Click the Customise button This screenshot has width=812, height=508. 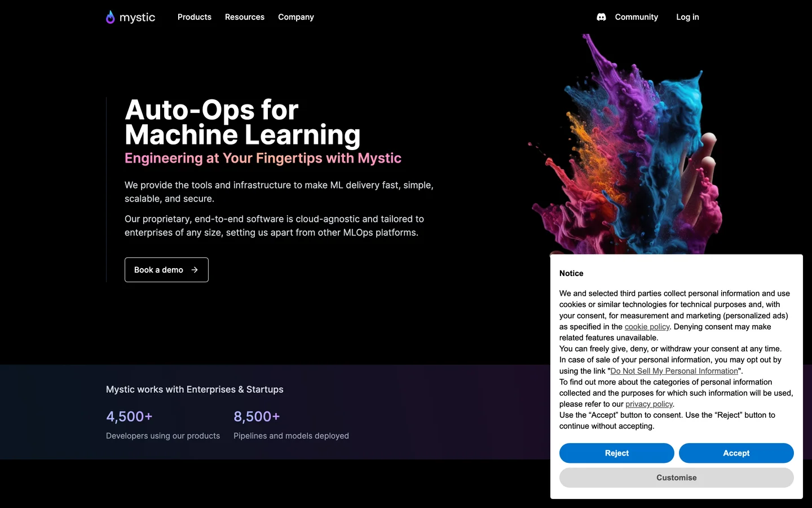677,478
